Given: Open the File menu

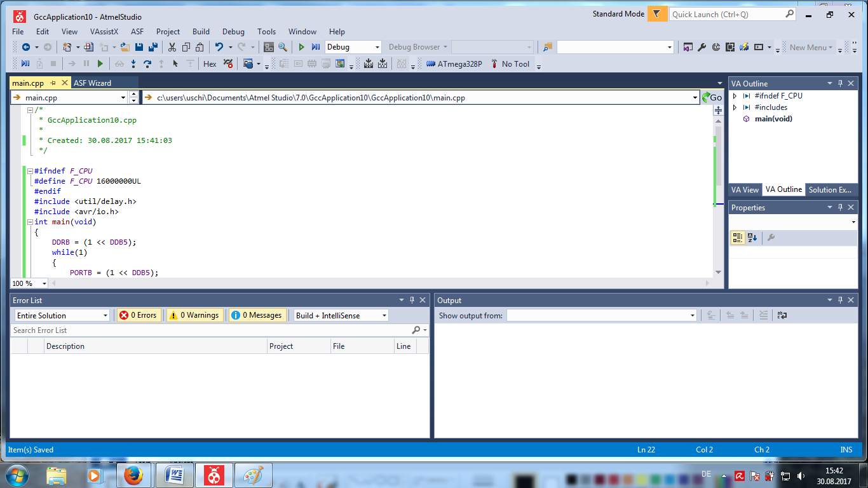Looking at the screenshot, I should (x=18, y=31).
